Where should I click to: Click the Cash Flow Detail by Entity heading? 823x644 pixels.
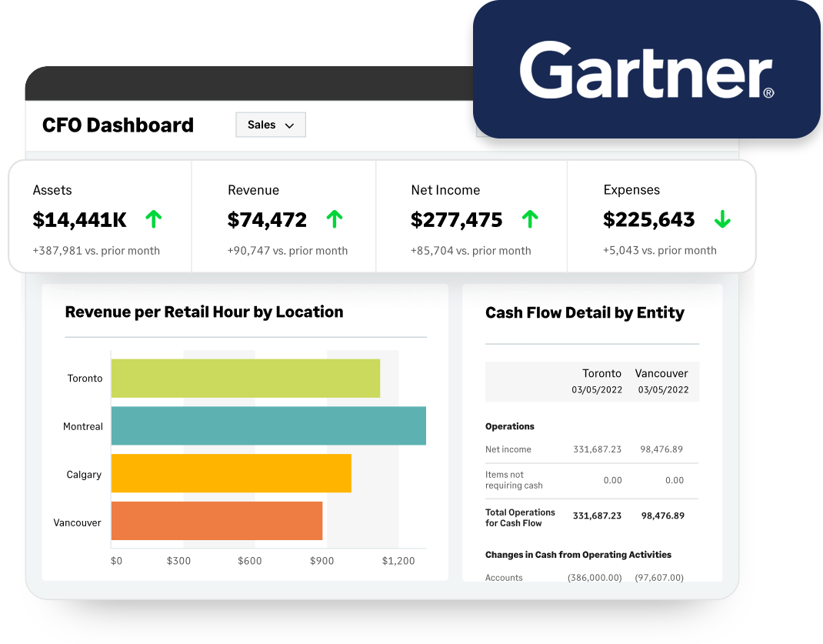coord(585,312)
